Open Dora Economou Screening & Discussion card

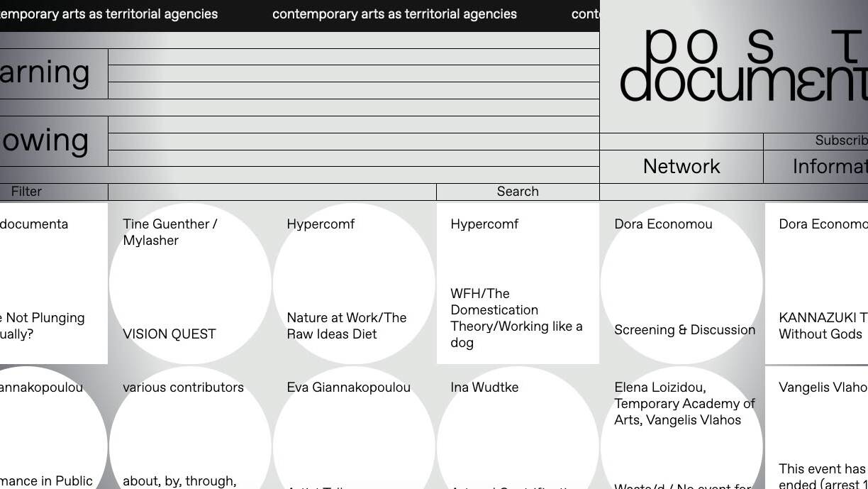[x=681, y=284]
